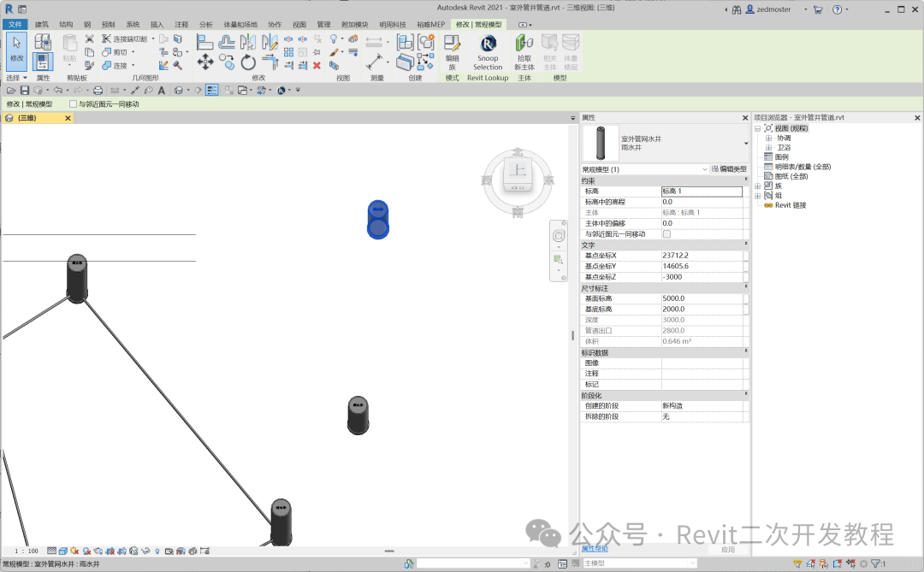Click the Measure between two references icon
This screenshot has height=572, width=924.
tap(374, 42)
